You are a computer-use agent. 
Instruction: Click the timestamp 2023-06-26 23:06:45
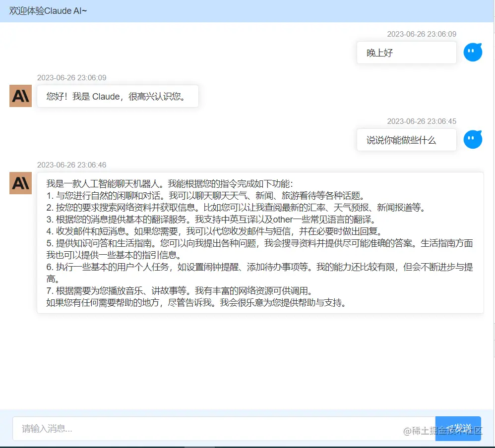[422, 121]
